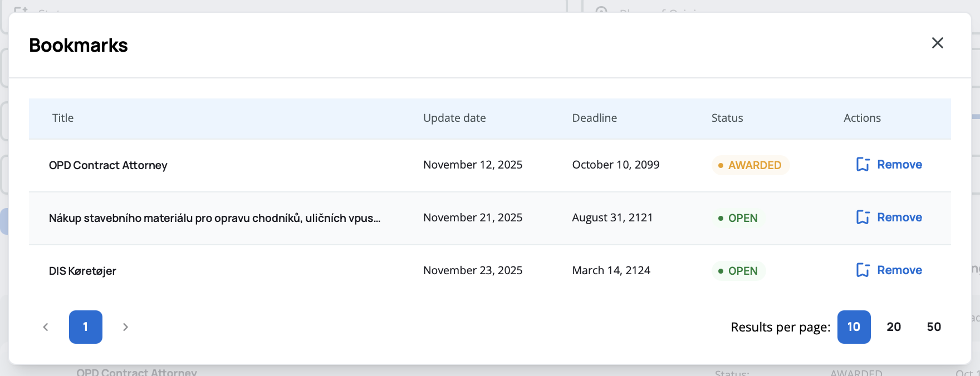The image size is (980, 376).
Task: Remove OPD Contract Attorney bookmark
Action: pyautogui.click(x=899, y=165)
